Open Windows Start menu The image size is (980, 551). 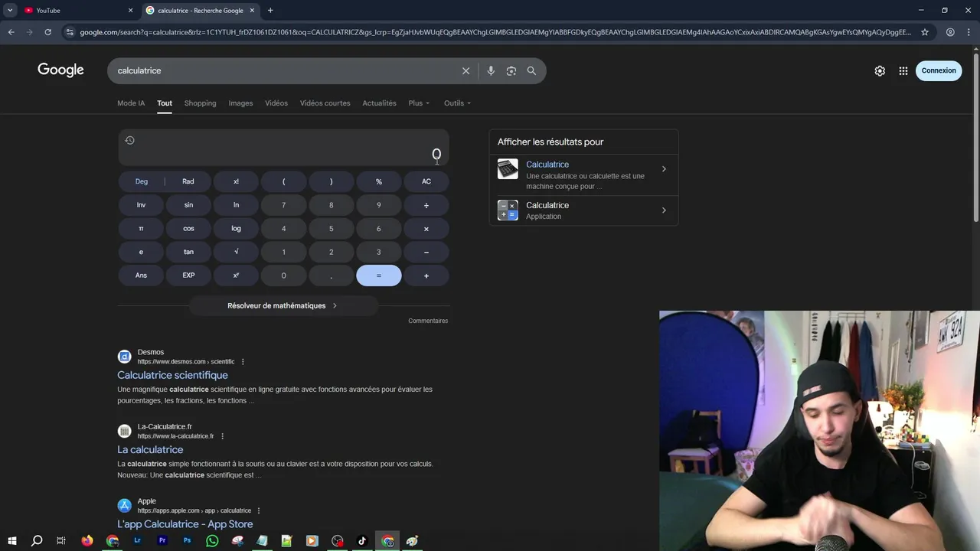click(x=12, y=541)
